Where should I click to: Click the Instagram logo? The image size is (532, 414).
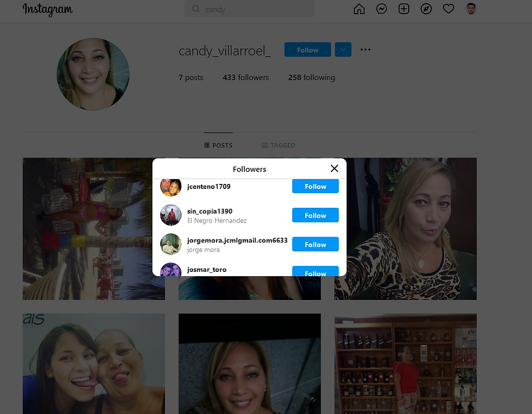pyautogui.click(x=48, y=9)
